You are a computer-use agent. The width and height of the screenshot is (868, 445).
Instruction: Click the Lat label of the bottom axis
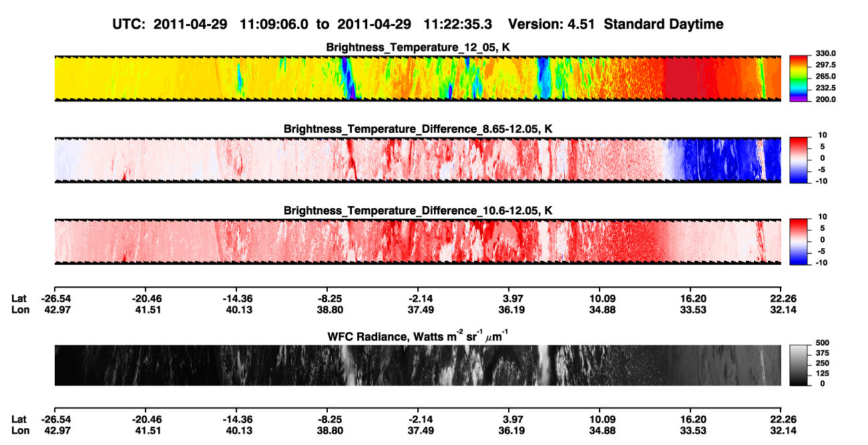click(19, 419)
